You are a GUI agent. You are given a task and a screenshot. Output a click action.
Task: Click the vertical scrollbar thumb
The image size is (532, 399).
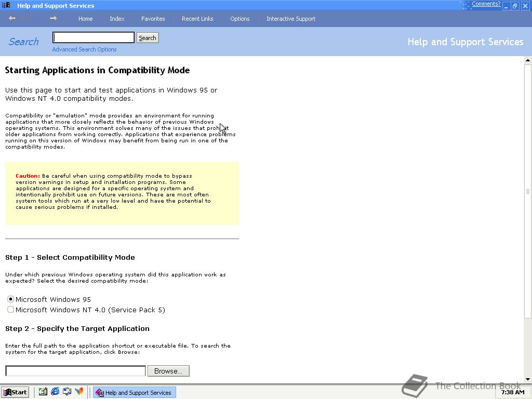[528, 191]
